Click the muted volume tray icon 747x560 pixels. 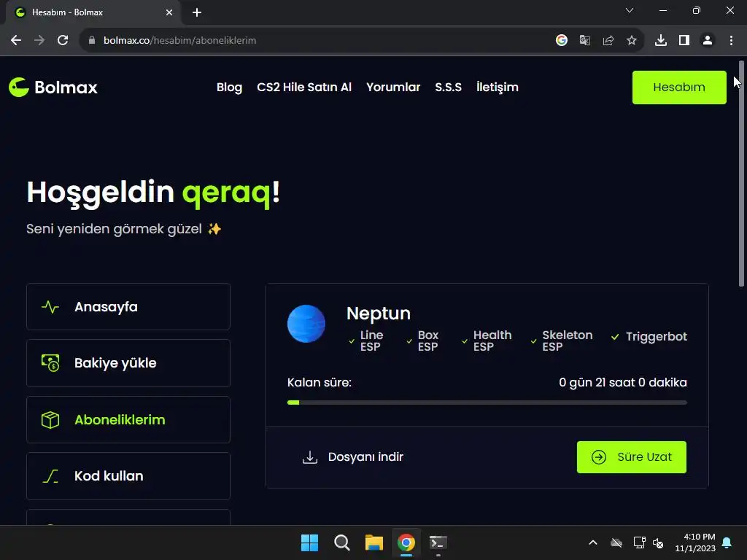click(x=658, y=542)
